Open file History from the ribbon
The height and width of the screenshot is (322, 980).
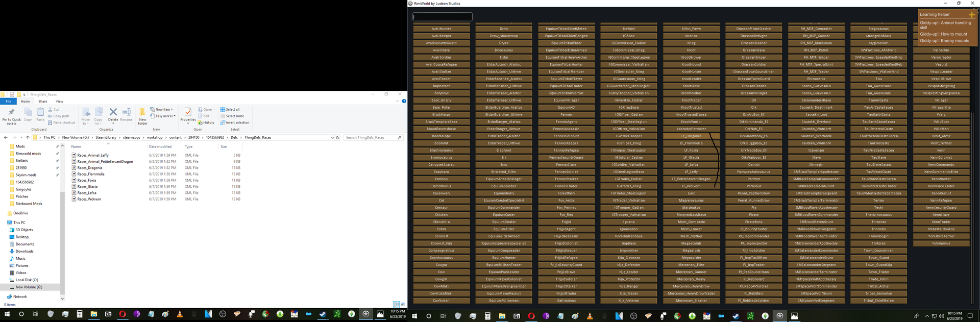206,122
